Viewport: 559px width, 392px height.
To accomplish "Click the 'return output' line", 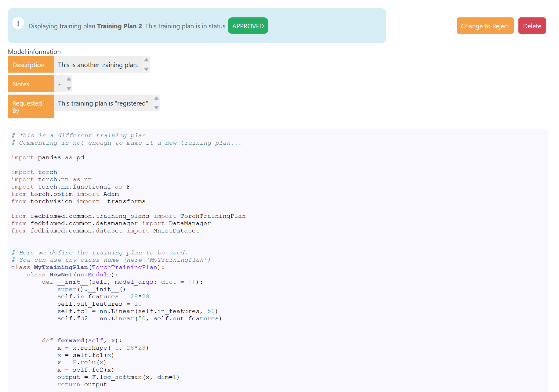I will 82,384.
